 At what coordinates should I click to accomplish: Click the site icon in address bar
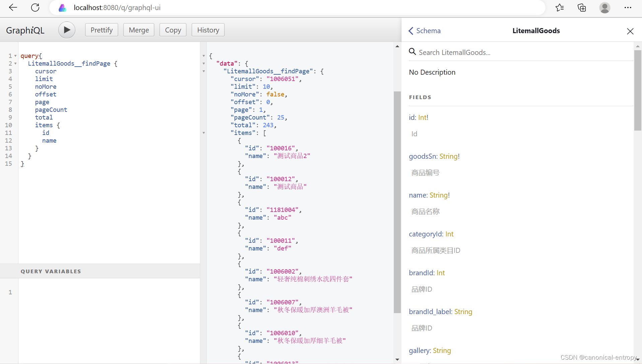(62, 8)
